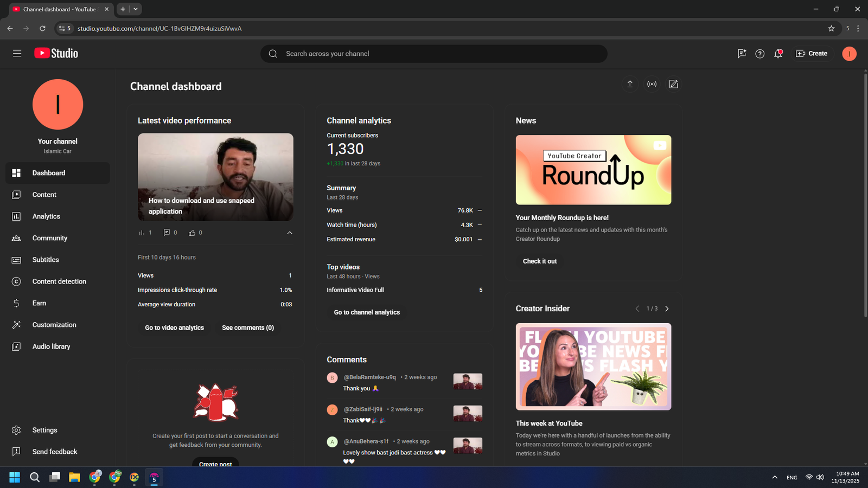The image size is (868, 488).
Task: Collapse the latest video performance details
Action: [290, 233]
